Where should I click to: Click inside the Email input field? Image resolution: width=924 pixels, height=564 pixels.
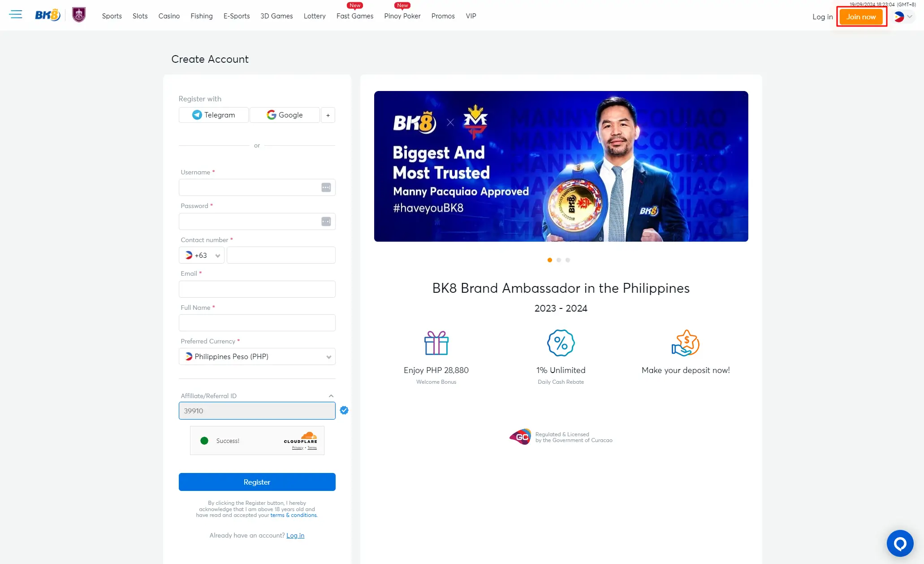click(x=257, y=289)
